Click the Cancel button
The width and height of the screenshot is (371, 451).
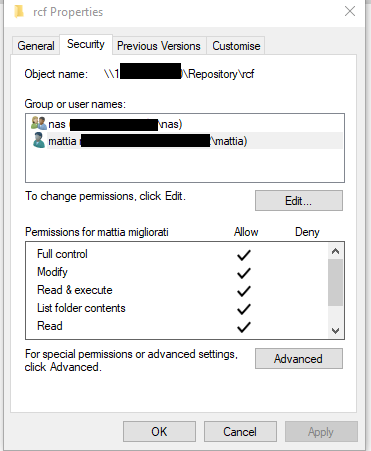[x=240, y=432]
